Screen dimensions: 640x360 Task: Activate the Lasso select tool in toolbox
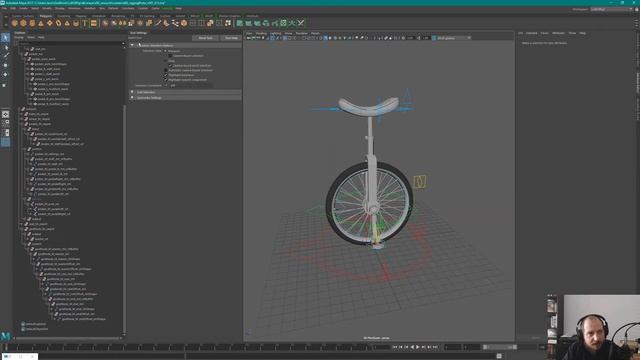pos(5,47)
